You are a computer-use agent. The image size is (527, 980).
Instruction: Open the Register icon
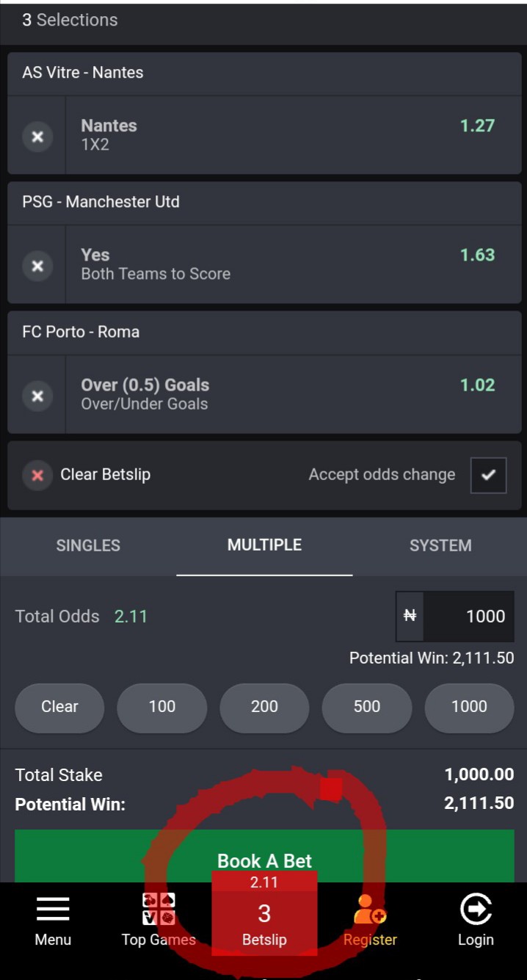370,909
